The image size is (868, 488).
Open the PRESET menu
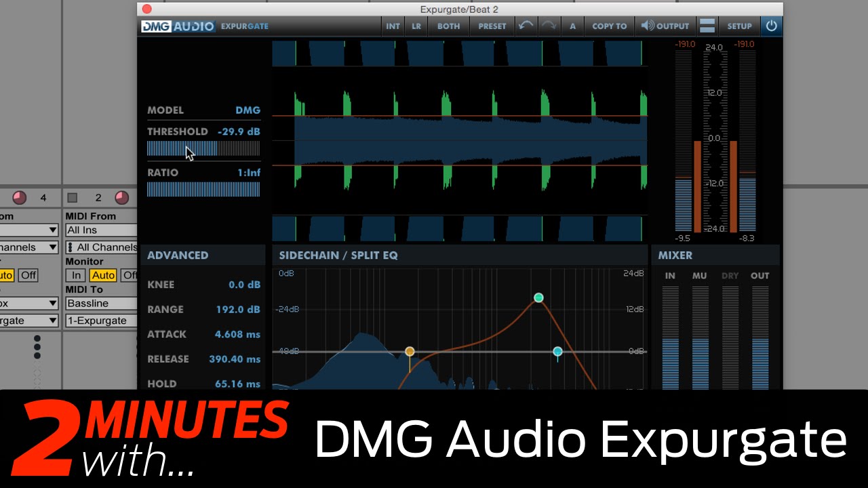[492, 26]
